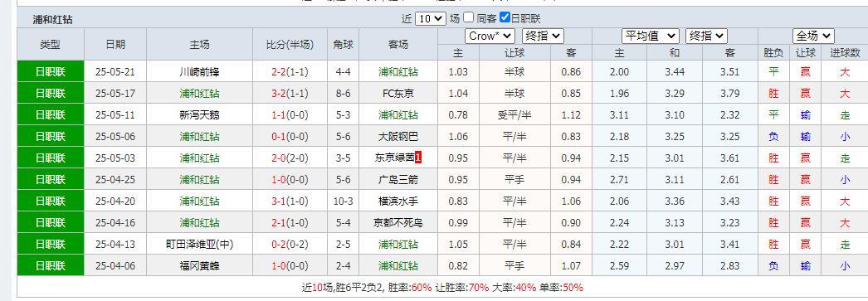Open the 全场 dropdown
868x301 pixels.
[813, 36]
